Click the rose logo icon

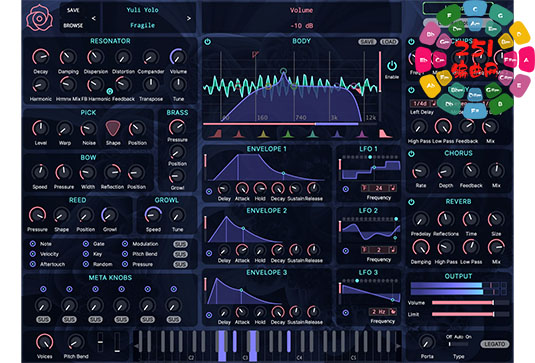(40, 17)
